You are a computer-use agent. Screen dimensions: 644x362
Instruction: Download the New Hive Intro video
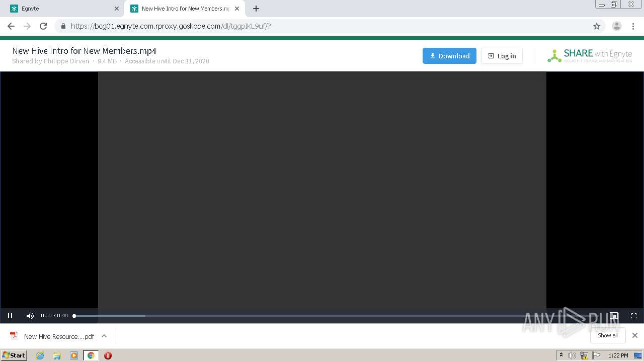[449, 56]
